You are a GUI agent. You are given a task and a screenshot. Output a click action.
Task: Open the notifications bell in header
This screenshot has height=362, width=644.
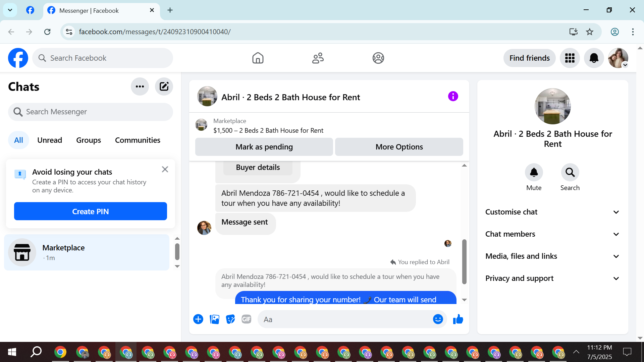(x=594, y=58)
